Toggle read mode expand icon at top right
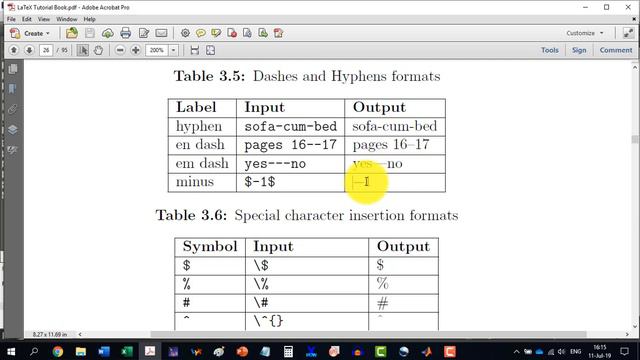The width and height of the screenshot is (640, 360). click(628, 33)
